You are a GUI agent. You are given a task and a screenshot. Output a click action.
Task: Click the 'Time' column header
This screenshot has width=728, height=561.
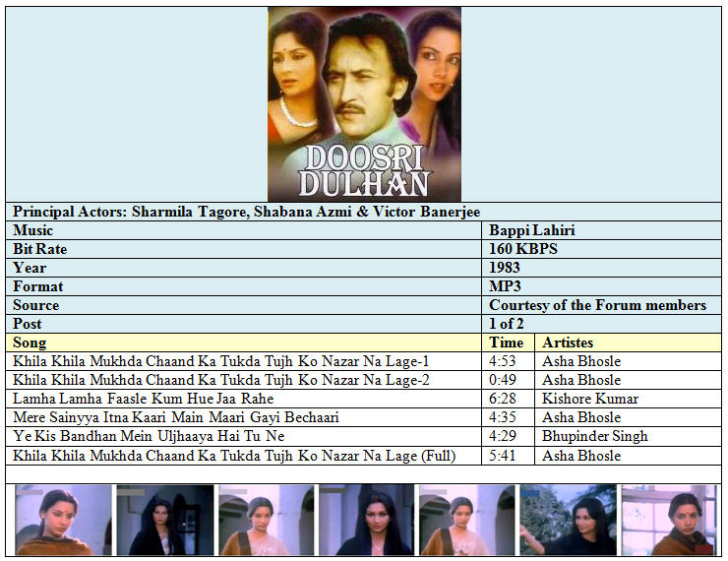[509, 343]
